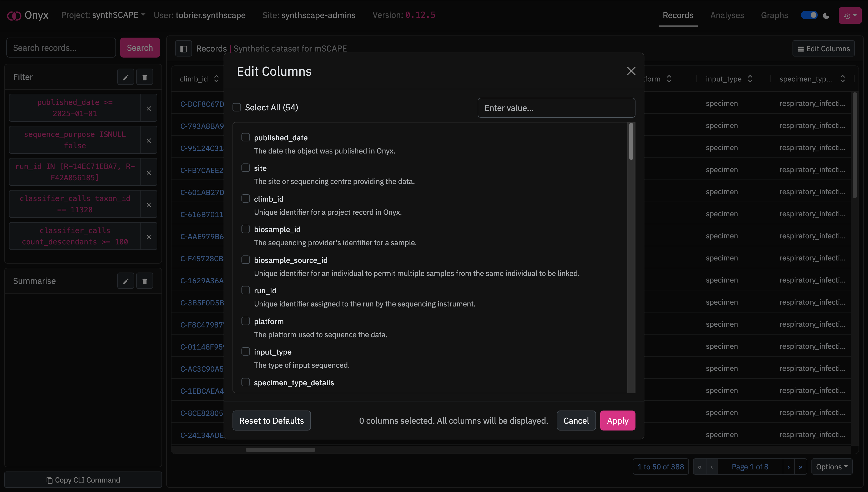Check the platform column checkbox
868x492 pixels.
tap(245, 321)
